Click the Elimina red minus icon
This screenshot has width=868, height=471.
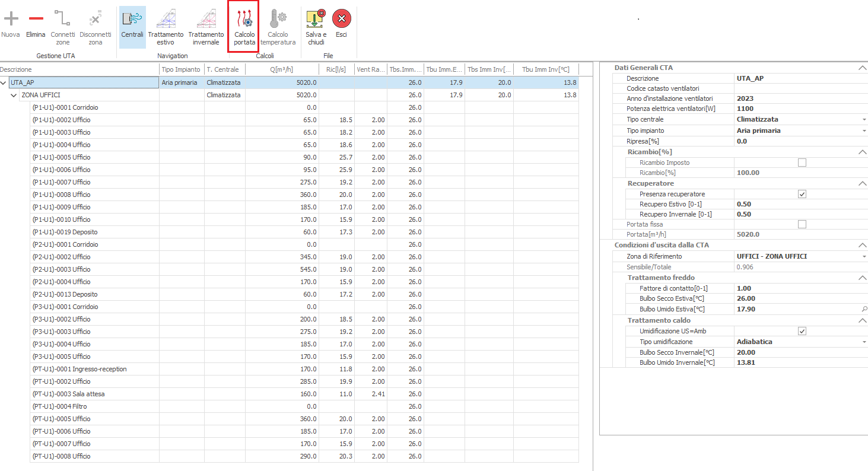tap(36, 18)
